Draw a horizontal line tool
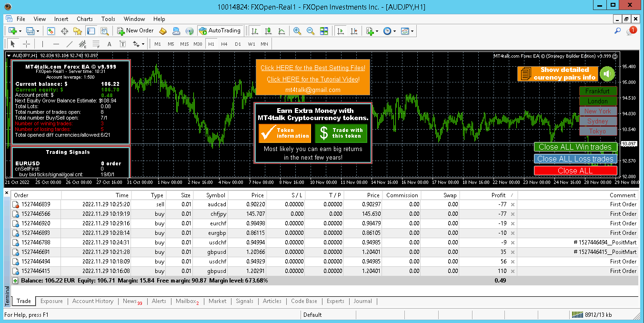Image resolution: width=644 pixels, height=323 pixels. (x=56, y=44)
